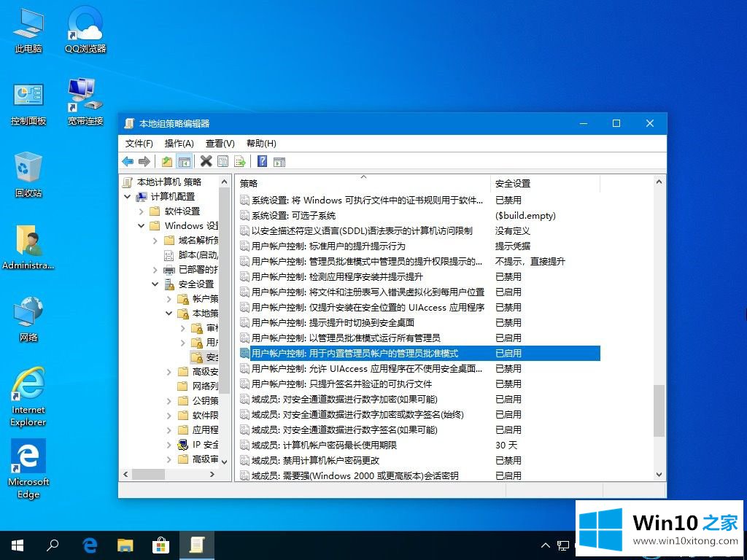The image size is (747, 560).
Task: Toggle the Show/Hide console tree icon
Action: click(x=184, y=161)
